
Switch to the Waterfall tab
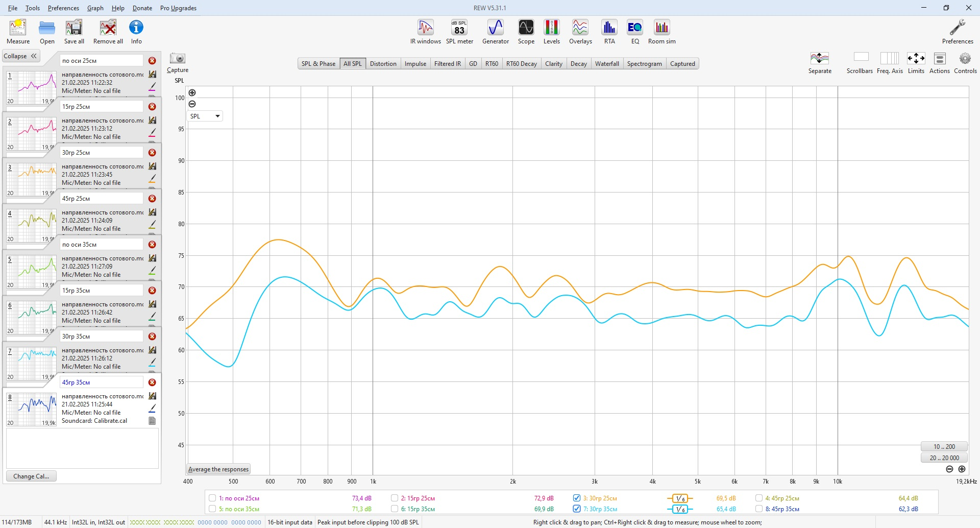[607, 64]
